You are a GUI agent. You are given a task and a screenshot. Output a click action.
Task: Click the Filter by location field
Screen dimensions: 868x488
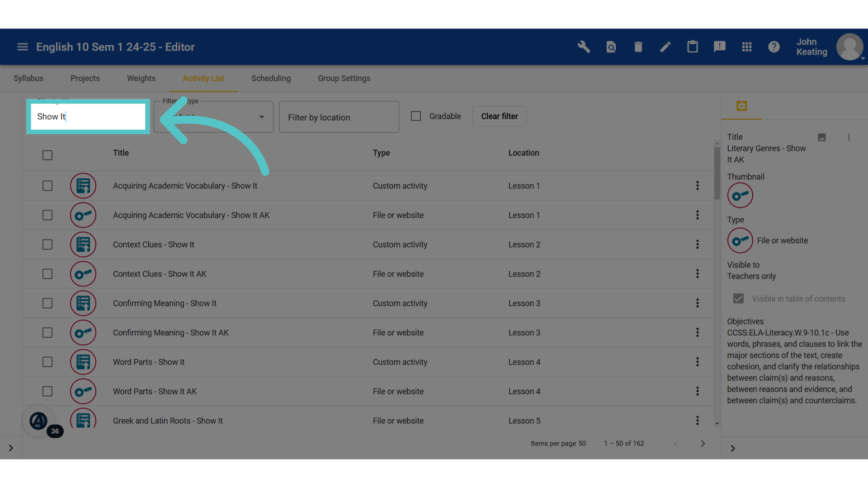pyautogui.click(x=339, y=117)
